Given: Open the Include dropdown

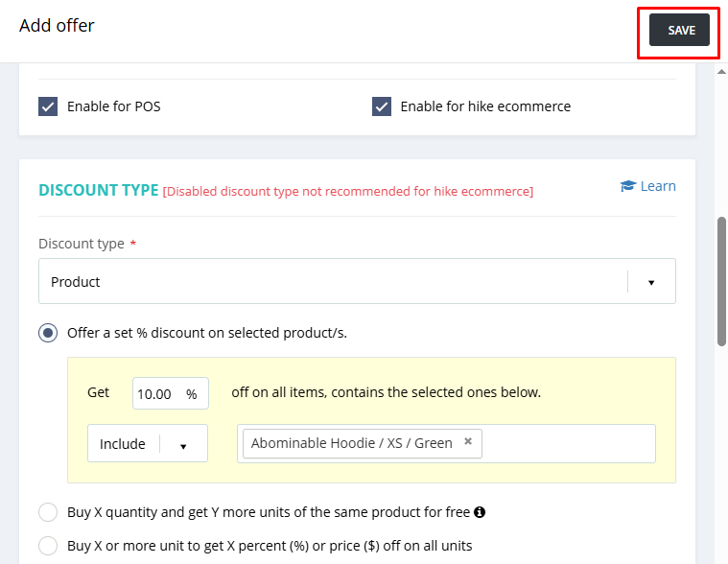Looking at the screenshot, I should (x=147, y=444).
